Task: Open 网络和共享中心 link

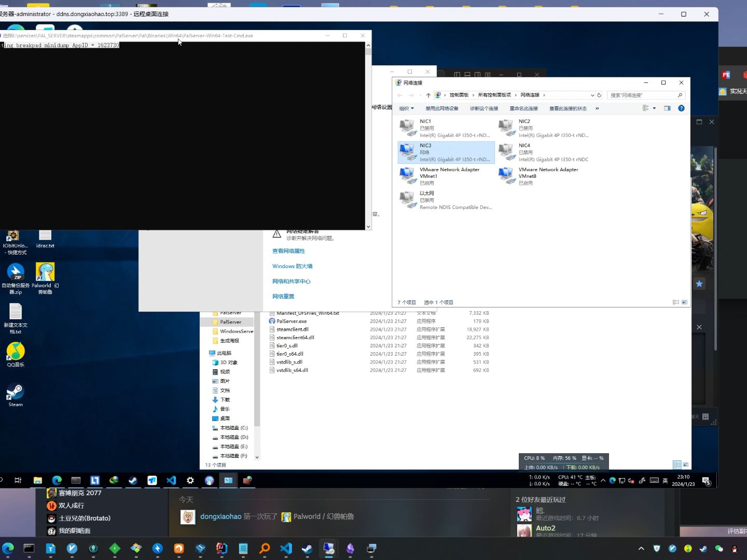Action: tap(292, 282)
